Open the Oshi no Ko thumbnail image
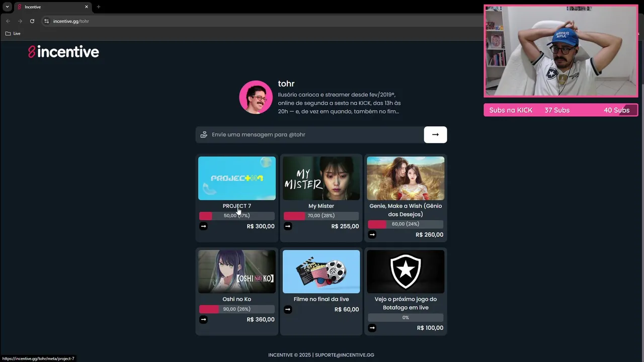 pyautogui.click(x=237, y=271)
